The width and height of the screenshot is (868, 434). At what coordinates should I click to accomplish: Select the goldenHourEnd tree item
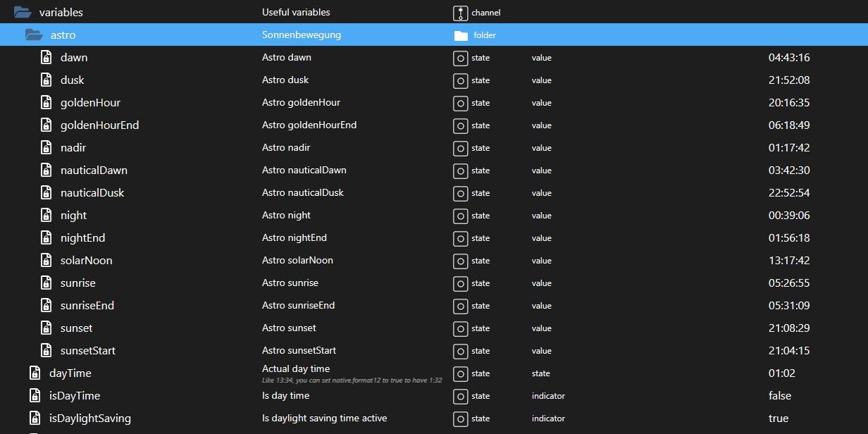tap(99, 125)
